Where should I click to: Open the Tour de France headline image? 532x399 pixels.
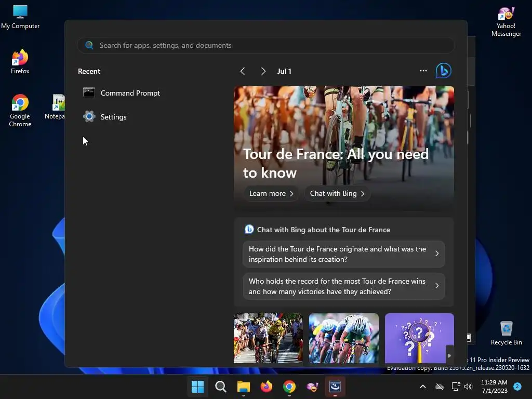[344, 136]
